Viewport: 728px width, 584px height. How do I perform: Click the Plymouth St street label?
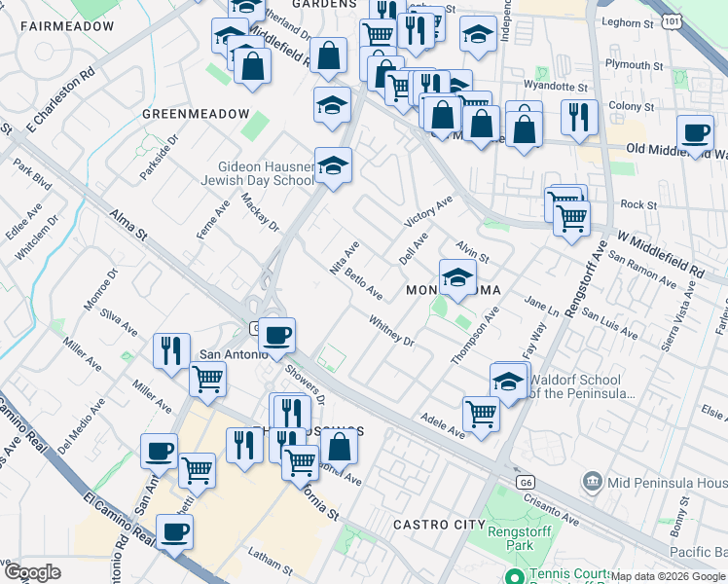[635, 65]
